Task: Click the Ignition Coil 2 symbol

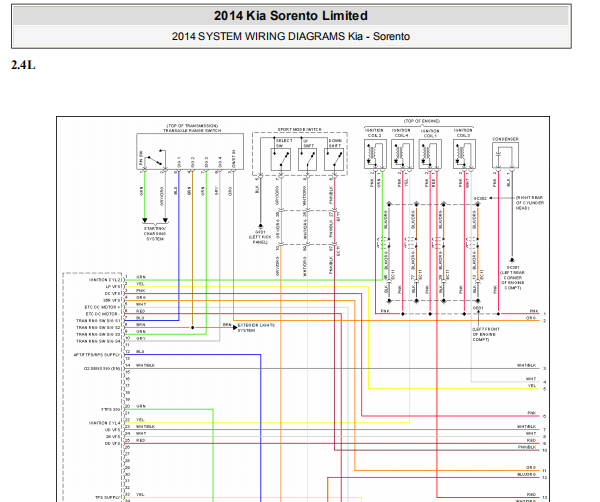Action: pos(375,154)
